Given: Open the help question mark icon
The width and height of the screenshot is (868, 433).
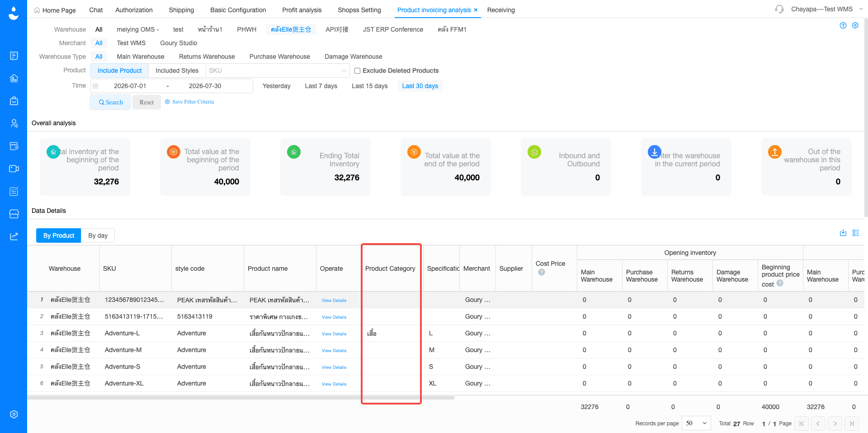Looking at the screenshot, I should pyautogui.click(x=843, y=25).
